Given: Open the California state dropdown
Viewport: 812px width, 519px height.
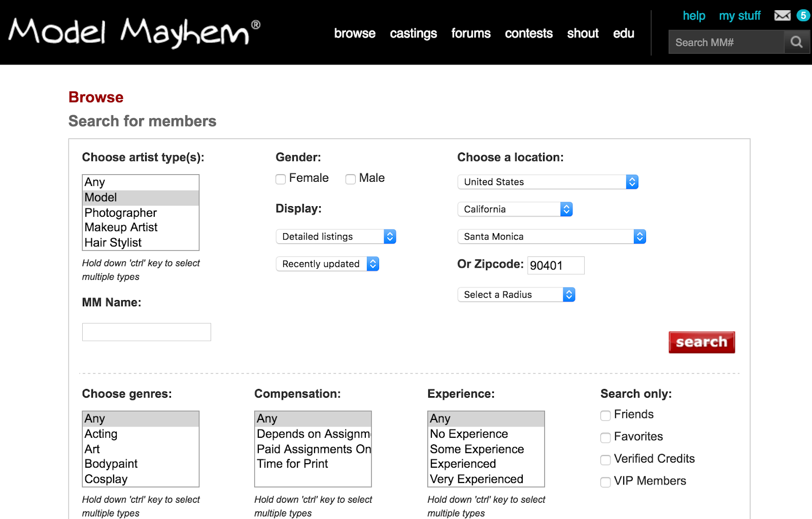Looking at the screenshot, I should (x=515, y=209).
